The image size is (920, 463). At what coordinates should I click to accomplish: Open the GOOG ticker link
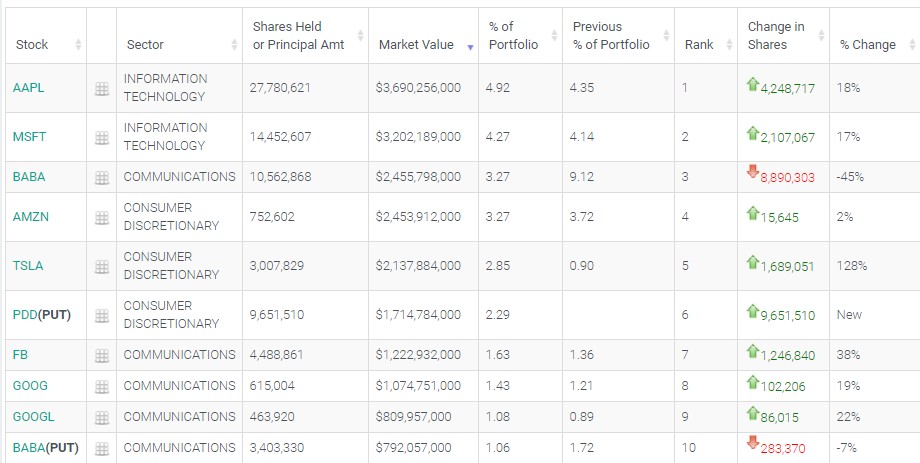click(x=30, y=385)
